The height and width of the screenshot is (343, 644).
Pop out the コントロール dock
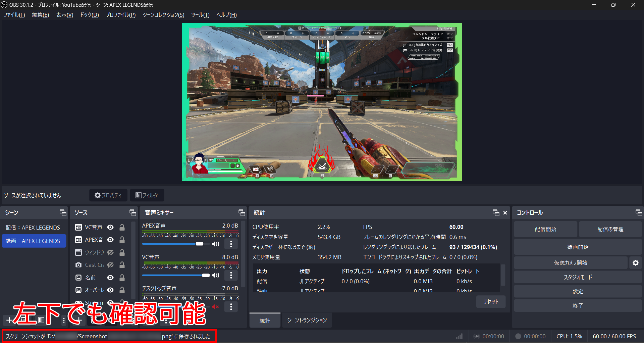(x=639, y=212)
